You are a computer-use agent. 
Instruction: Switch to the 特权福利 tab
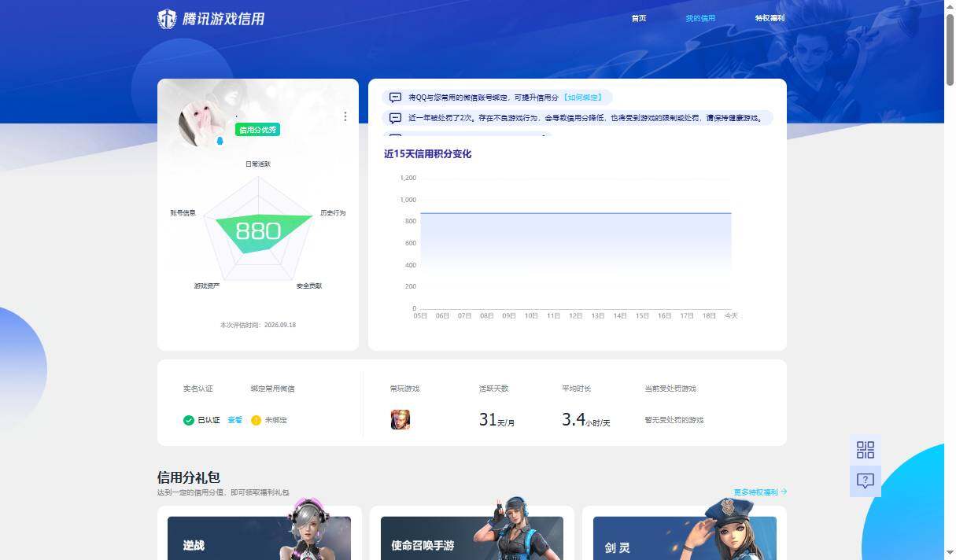tap(770, 18)
